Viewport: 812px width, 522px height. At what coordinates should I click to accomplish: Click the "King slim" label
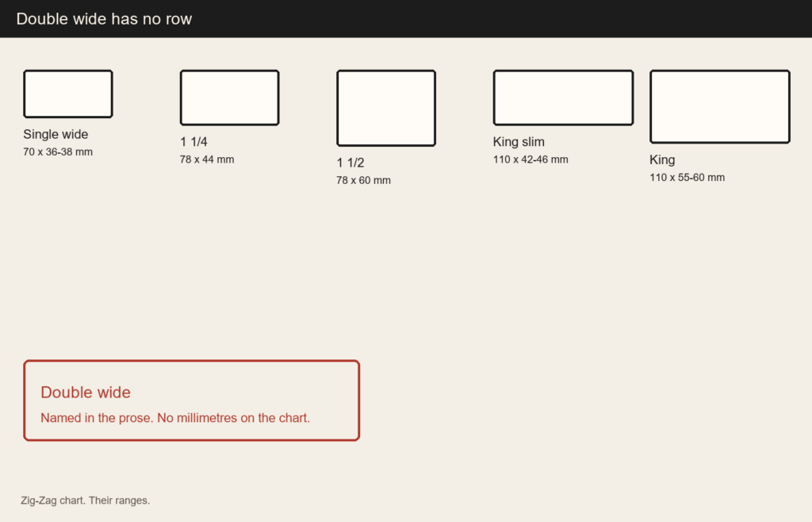click(x=519, y=142)
